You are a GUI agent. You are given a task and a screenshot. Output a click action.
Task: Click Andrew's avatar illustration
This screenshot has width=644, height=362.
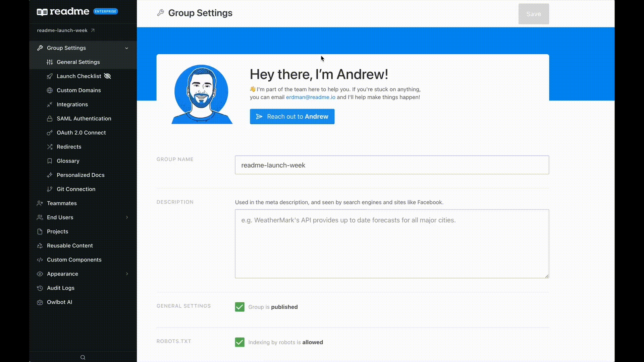pyautogui.click(x=202, y=94)
